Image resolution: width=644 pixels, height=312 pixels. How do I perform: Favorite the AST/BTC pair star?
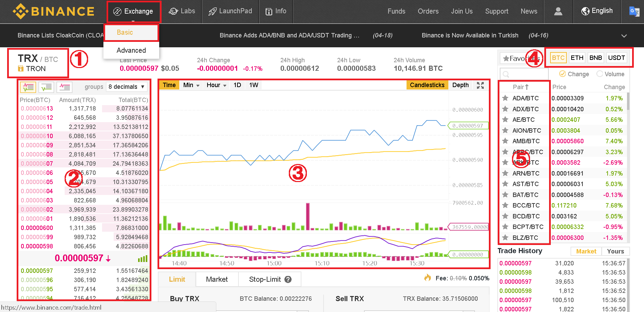505,184
